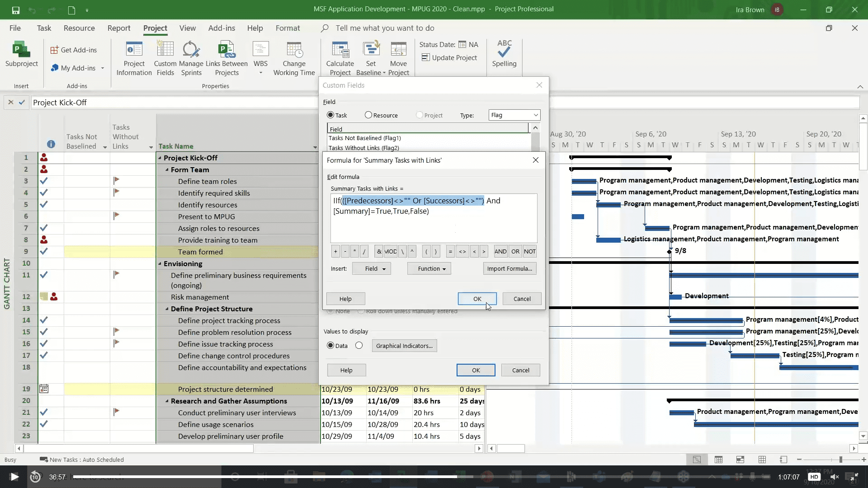868x488 pixels.
Task: Click Graphical Indicators button
Action: click(x=404, y=346)
